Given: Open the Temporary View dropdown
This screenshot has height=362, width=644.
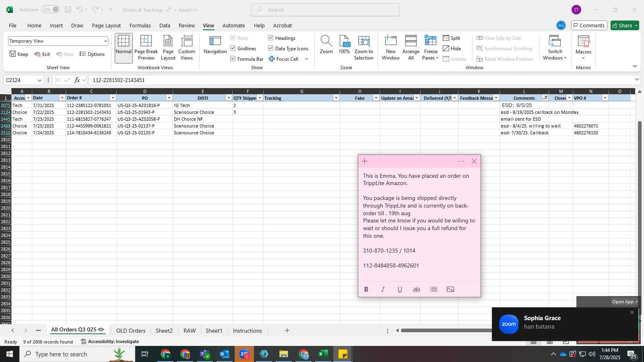Looking at the screenshot, I should (x=105, y=41).
